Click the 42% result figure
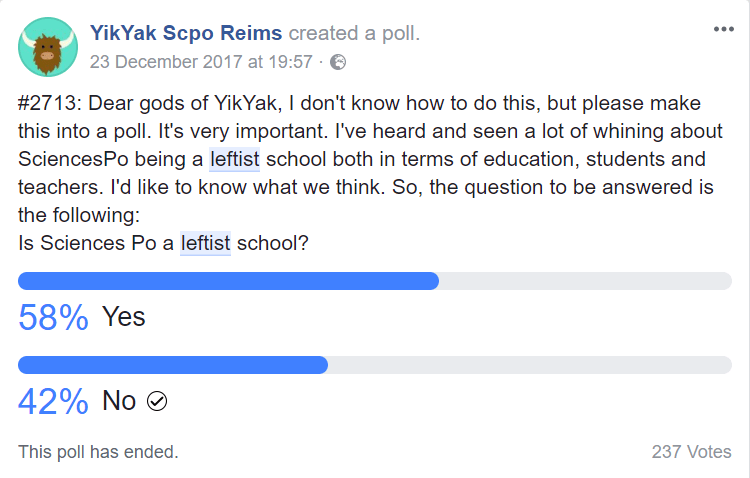Screen dimensions: 750x478 [x=53, y=401]
